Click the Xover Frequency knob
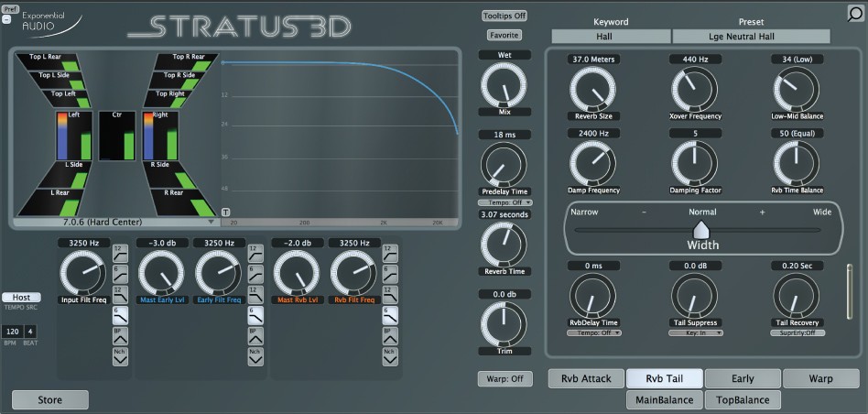The image size is (868, 414). (695, 89)
